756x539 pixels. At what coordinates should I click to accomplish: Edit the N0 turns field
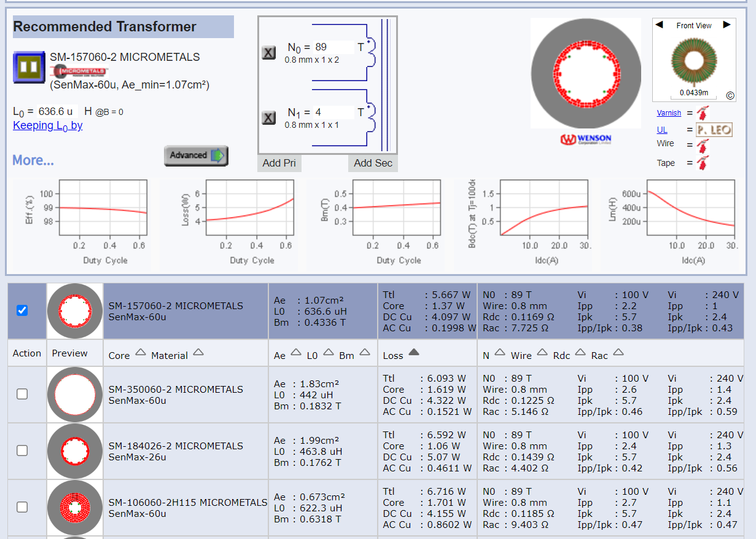334,47
